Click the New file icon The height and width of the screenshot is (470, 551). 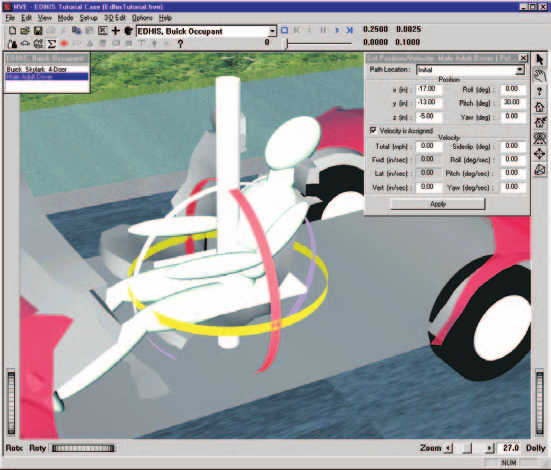[12, 31]
